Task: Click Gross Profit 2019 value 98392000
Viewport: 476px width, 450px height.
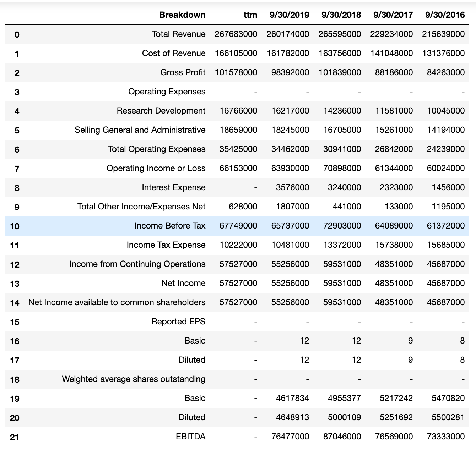Action: [x=290, y=72]
